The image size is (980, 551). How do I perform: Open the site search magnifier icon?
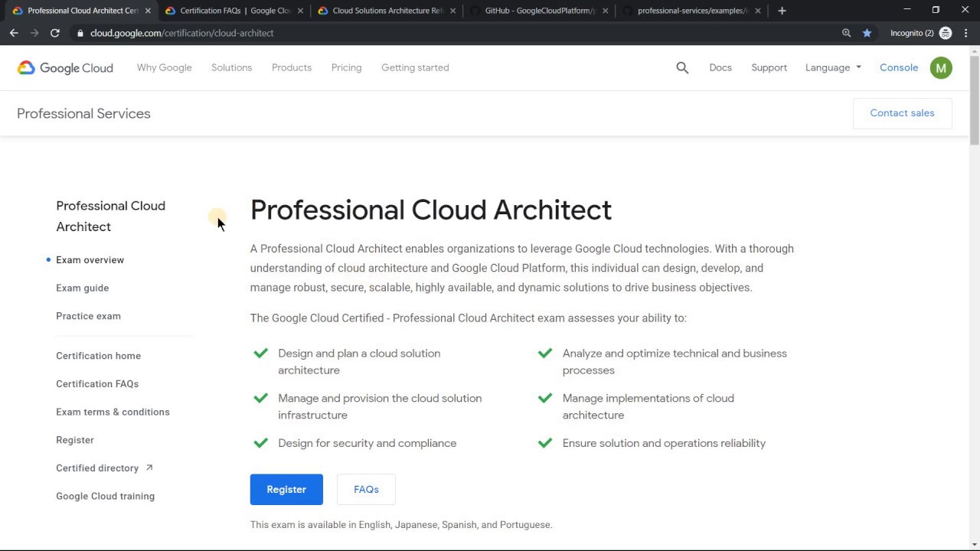(x=682, y=67)
